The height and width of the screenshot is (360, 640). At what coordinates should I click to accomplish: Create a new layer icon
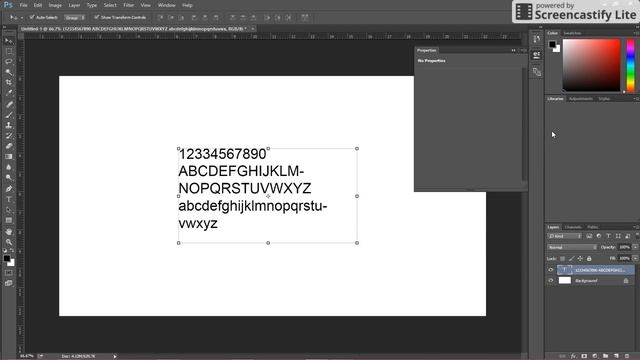[616, 356]
